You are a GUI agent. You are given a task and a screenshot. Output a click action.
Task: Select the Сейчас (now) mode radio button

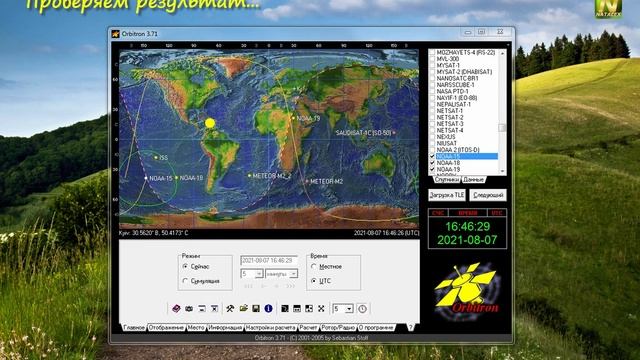[185, 266]
